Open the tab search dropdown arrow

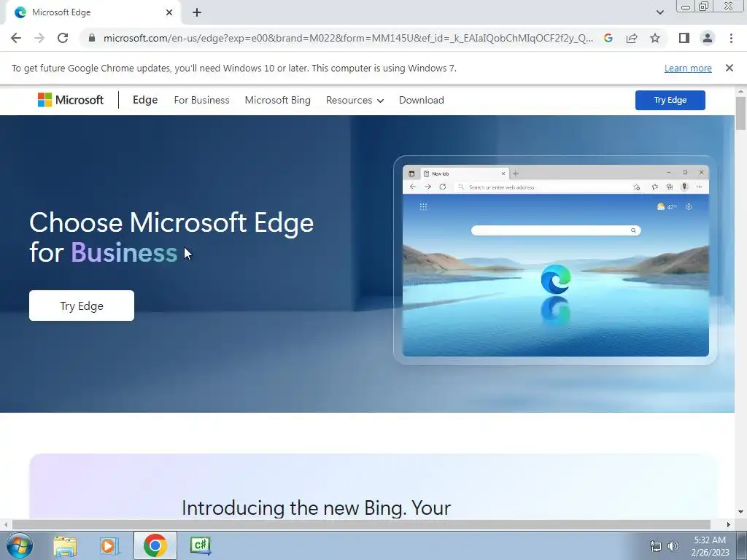(659, 12)
